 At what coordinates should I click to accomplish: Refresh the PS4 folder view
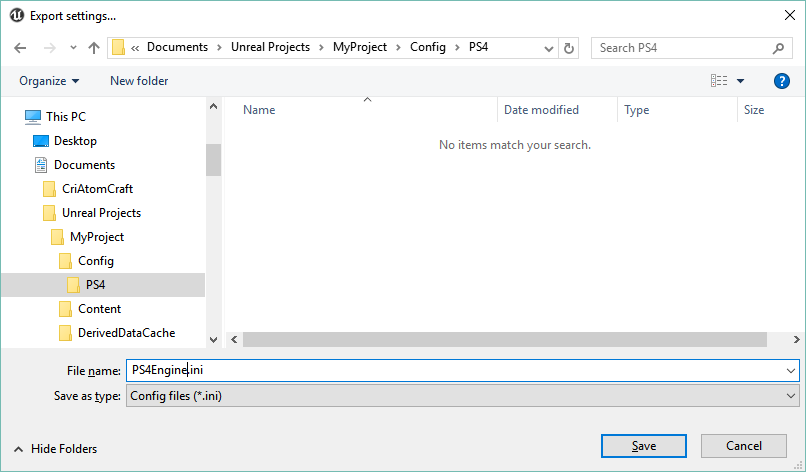click(569, 48)
